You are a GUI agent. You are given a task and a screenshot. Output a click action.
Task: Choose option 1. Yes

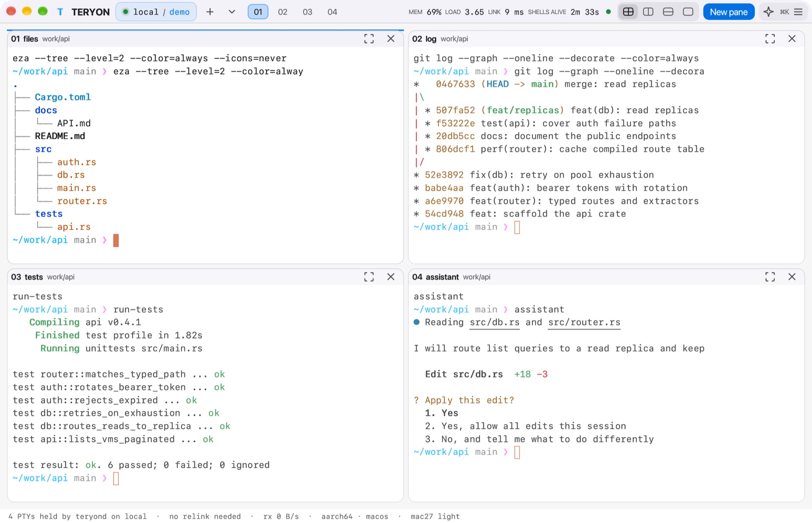click(441, 413)
